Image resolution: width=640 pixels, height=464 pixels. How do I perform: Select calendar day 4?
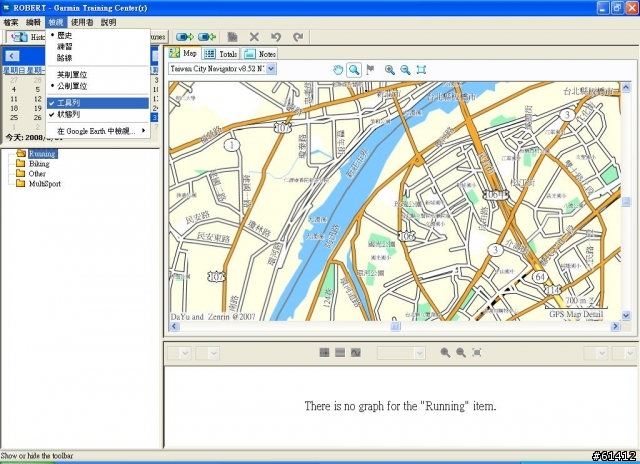click(x=14, y=89)
